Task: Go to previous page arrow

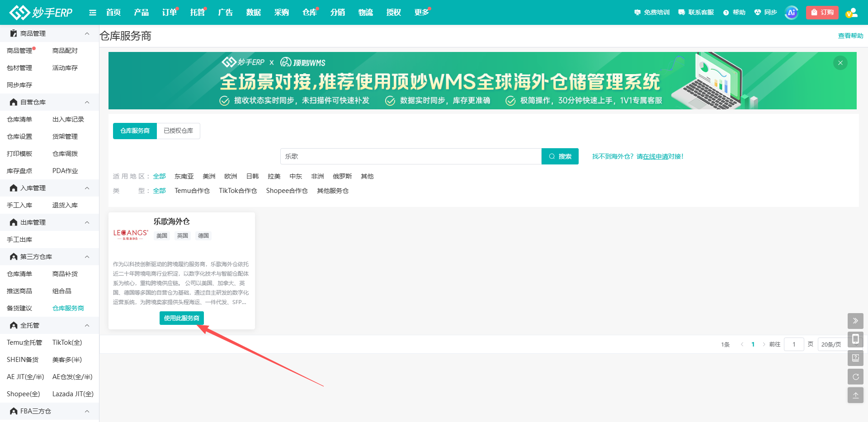Action: coord(742,344)
